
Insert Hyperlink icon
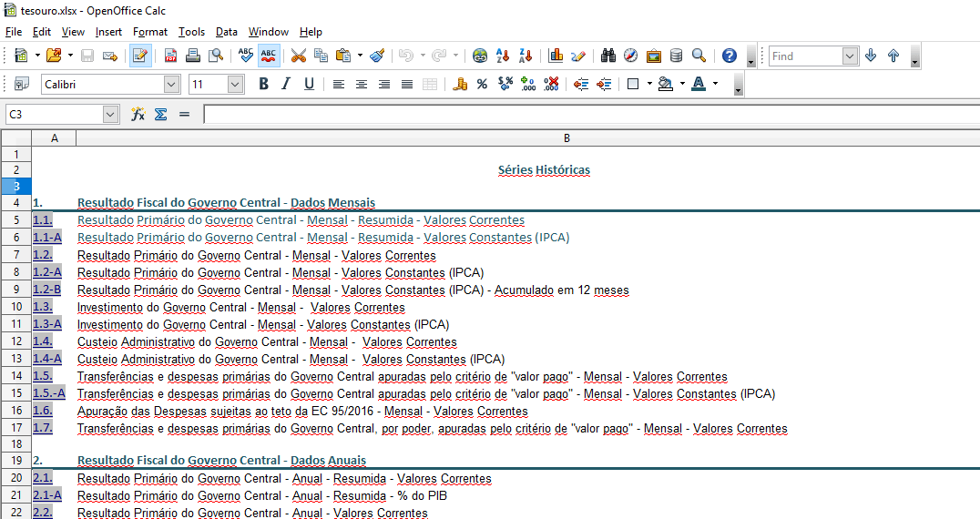coord(480,56)
